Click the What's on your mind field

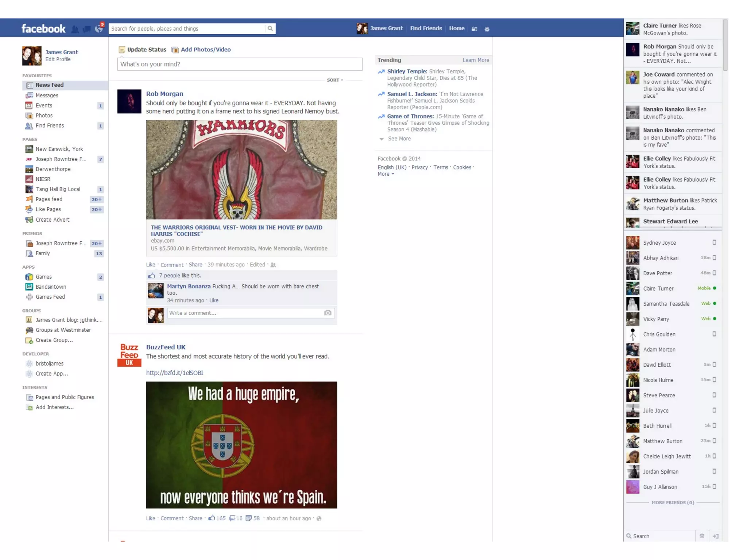pos(240,64)
